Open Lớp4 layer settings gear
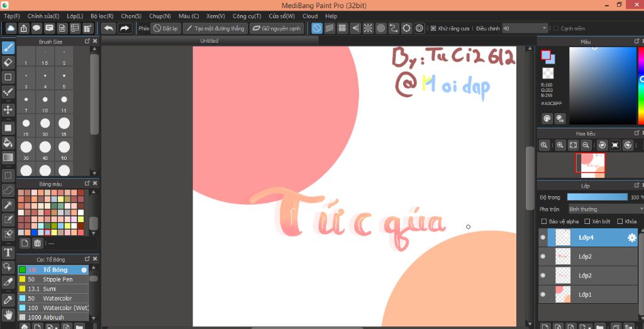The width and height of the screenshot is (644, 329). pos(631,237)
